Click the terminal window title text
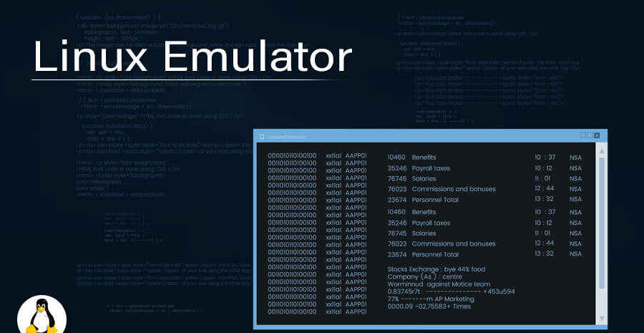644x333 pixels. pyautogui.click(x=287, y=137)
